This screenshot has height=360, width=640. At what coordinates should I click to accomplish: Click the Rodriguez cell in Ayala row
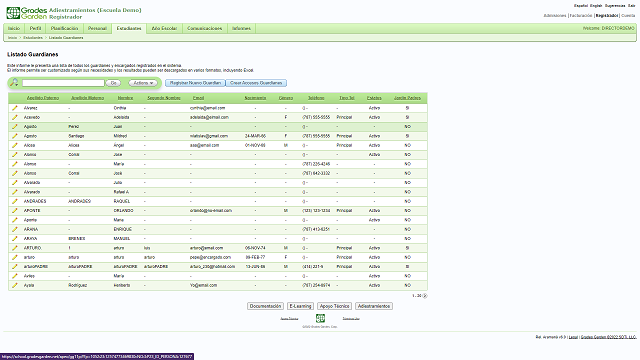78,285
